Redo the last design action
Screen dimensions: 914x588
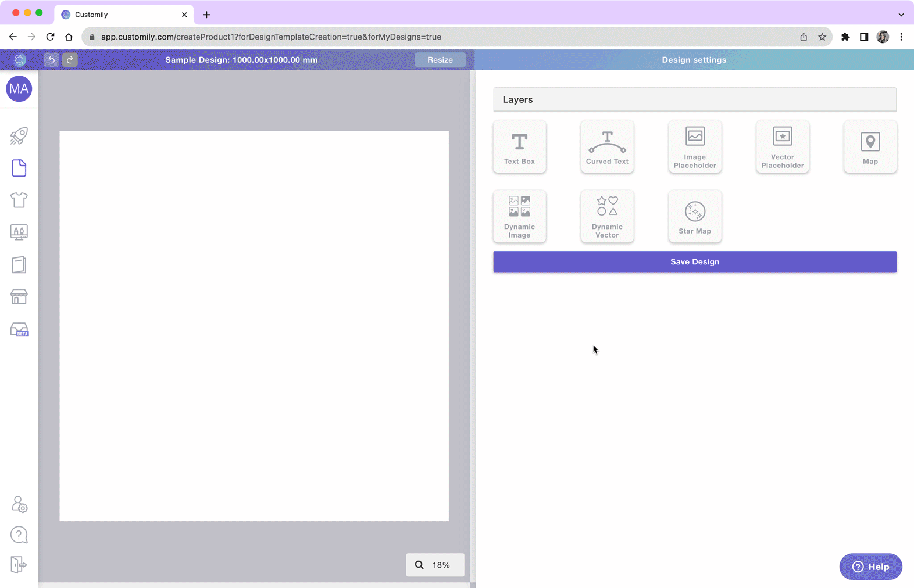click(70, 60)
